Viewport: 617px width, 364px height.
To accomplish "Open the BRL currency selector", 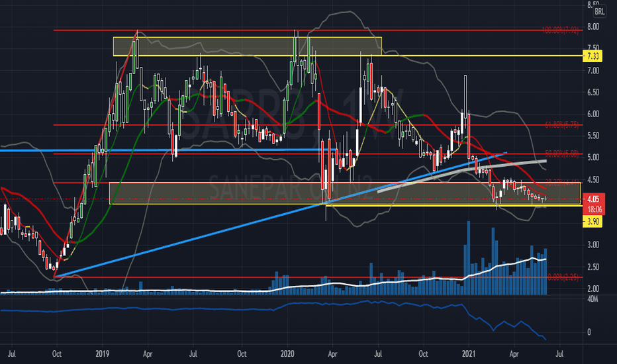I will point(599,11).
